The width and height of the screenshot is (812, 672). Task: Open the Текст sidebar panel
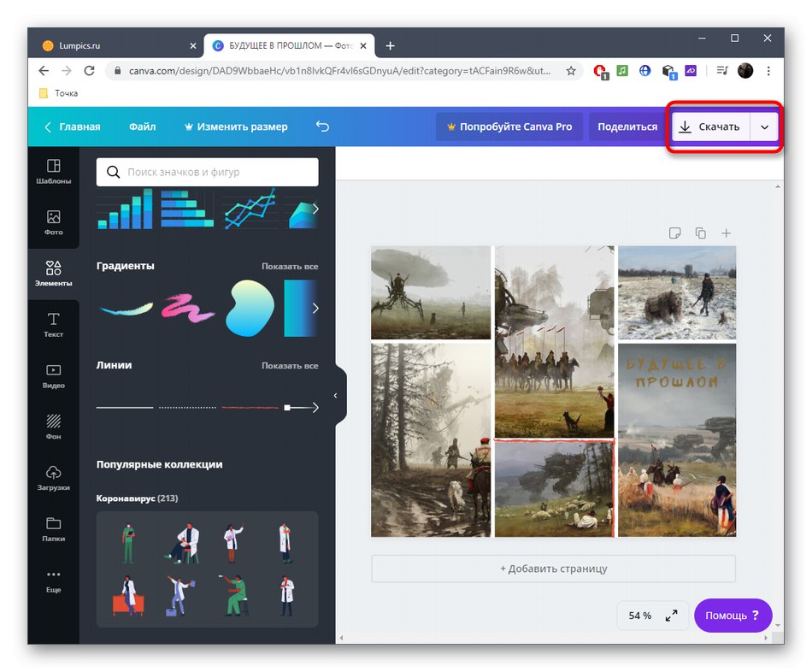pyautogui.click(x=53, y=325)
